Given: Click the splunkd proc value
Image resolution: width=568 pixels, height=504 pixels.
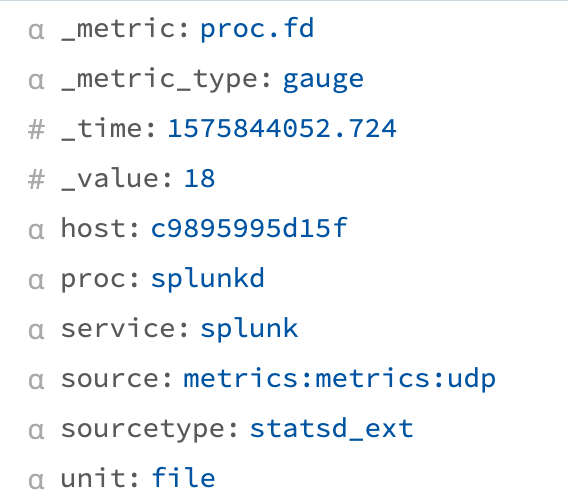Looking at the screenshot, I should (x=208, y=279).
